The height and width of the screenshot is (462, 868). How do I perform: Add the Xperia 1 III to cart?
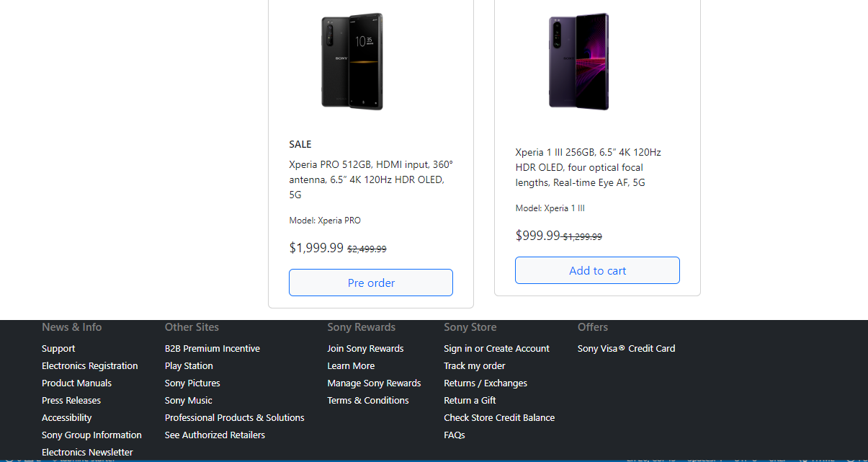point(597,270)
